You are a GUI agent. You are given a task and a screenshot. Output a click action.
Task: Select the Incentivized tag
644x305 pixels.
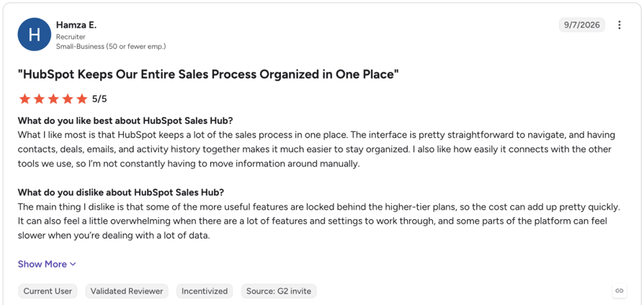(x=205, y=291)
